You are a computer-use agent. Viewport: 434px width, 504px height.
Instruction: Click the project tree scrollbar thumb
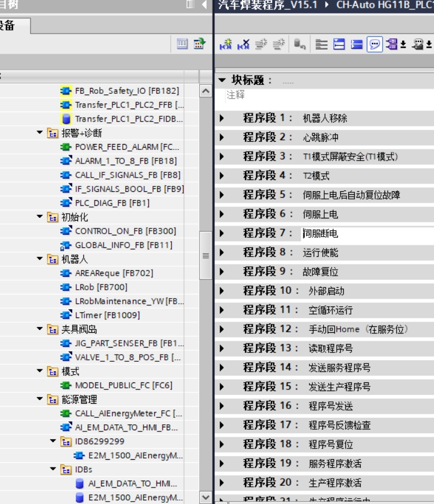(205, 256)
